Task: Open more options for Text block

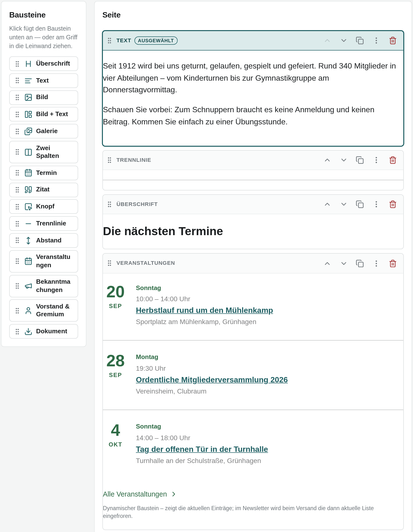Action: tap(376, 41)
